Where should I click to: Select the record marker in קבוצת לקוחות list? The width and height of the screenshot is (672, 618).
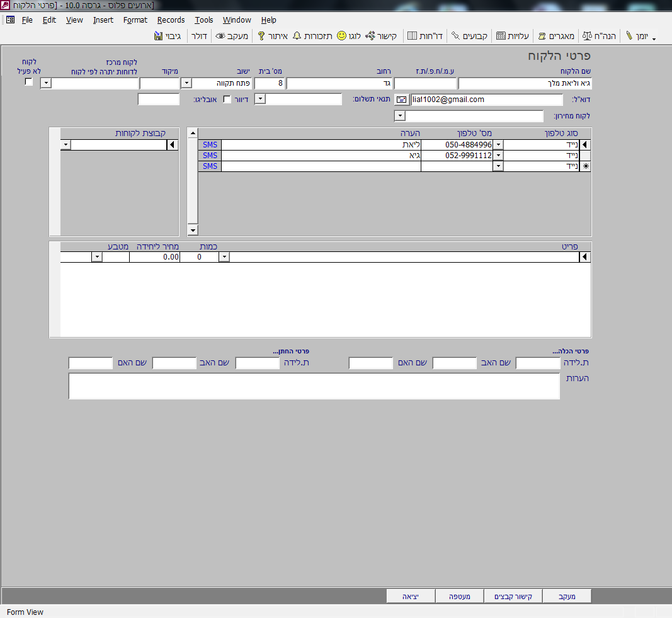[x=173, y=145]
